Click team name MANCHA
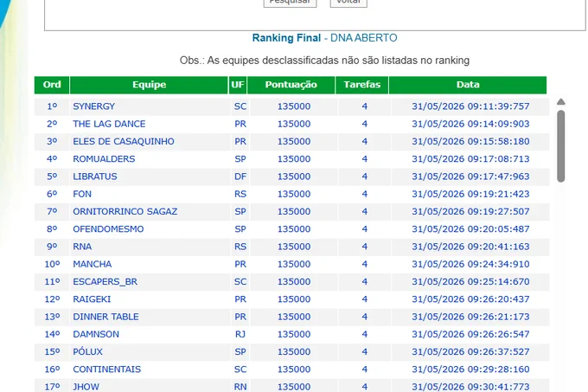Image resolution: width=588 pixels, height=392 pixels. 93,265
